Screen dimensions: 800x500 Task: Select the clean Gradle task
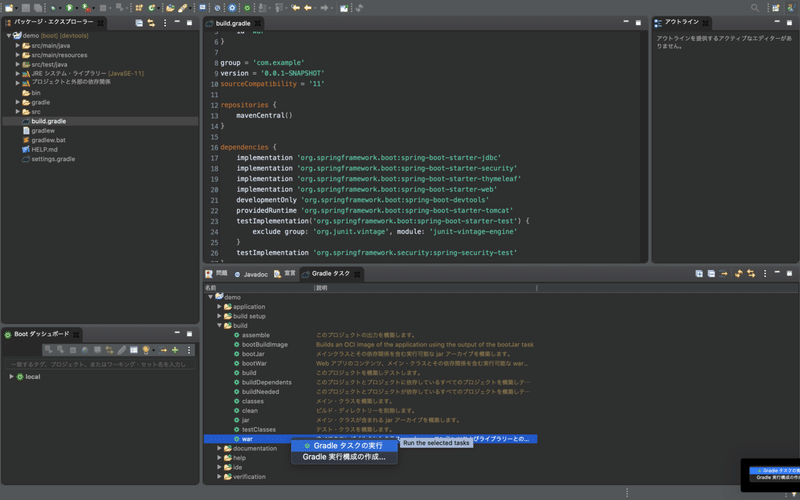tap(249, 411)
